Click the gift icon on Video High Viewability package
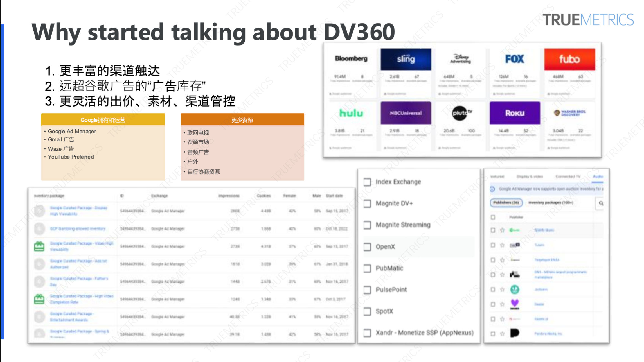 (39, 246)
